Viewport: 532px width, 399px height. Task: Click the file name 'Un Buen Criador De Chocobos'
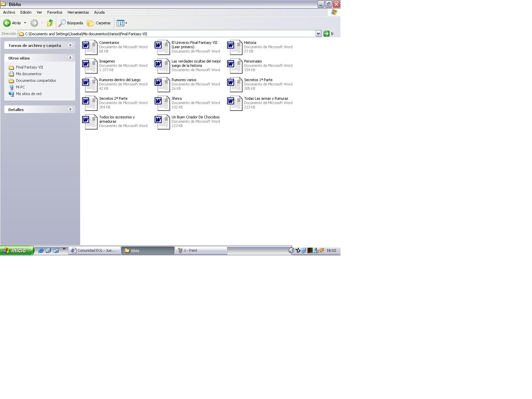click(196, 117)
